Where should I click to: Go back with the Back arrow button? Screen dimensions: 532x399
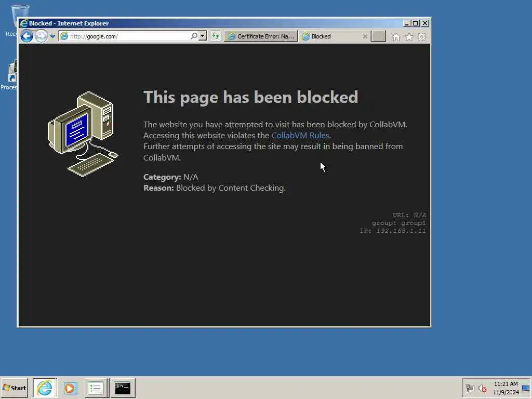pyautogui.click(x=26, y=36)
